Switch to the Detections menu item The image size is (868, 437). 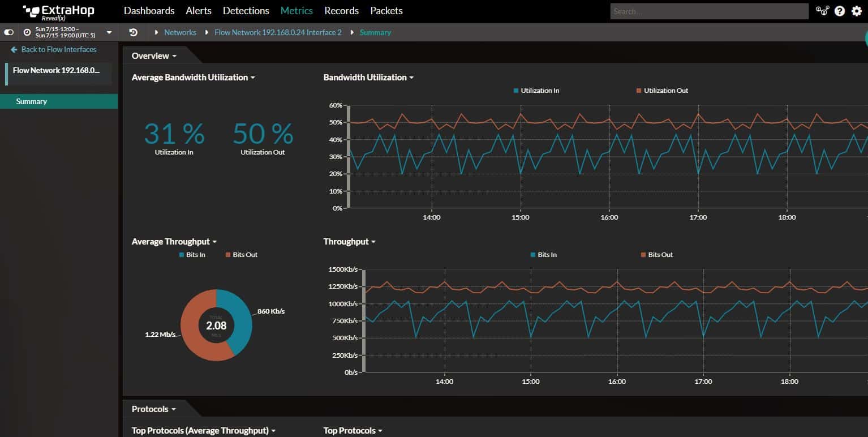click(x=246, y=10)
